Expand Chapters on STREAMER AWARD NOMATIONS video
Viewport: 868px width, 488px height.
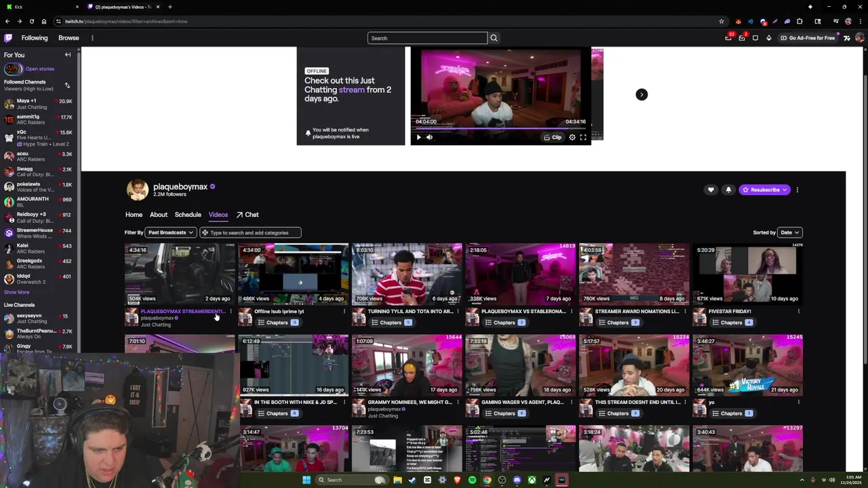[618, 323]
